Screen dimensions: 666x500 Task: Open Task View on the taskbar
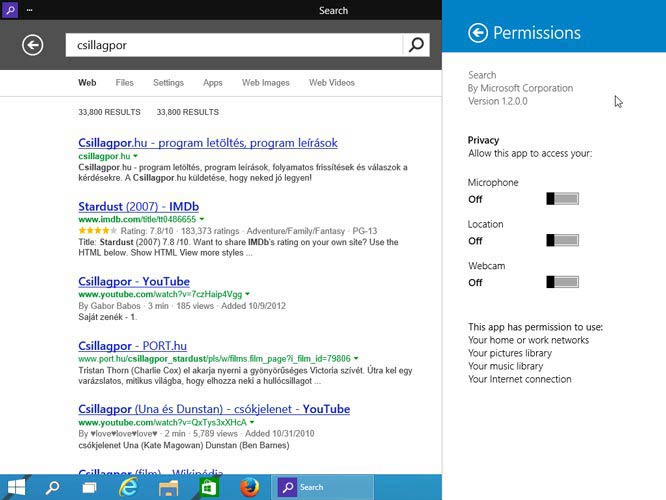[x=89, y=487]
